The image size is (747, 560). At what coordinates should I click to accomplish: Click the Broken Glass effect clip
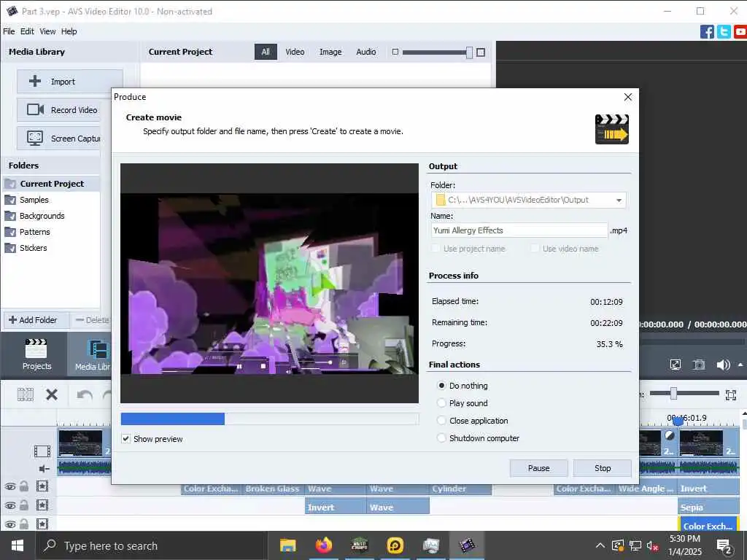pyautogui.click(x=273, y=489)
